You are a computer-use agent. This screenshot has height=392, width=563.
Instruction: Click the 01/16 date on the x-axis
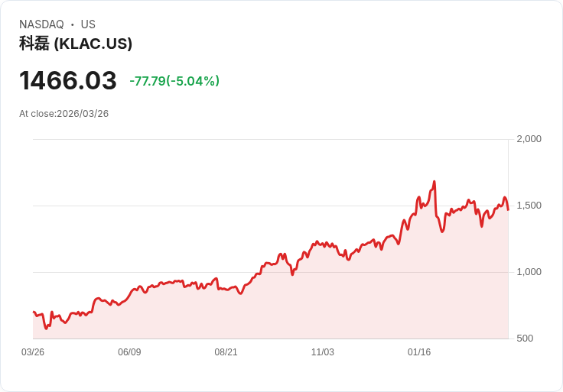point(419,352)
